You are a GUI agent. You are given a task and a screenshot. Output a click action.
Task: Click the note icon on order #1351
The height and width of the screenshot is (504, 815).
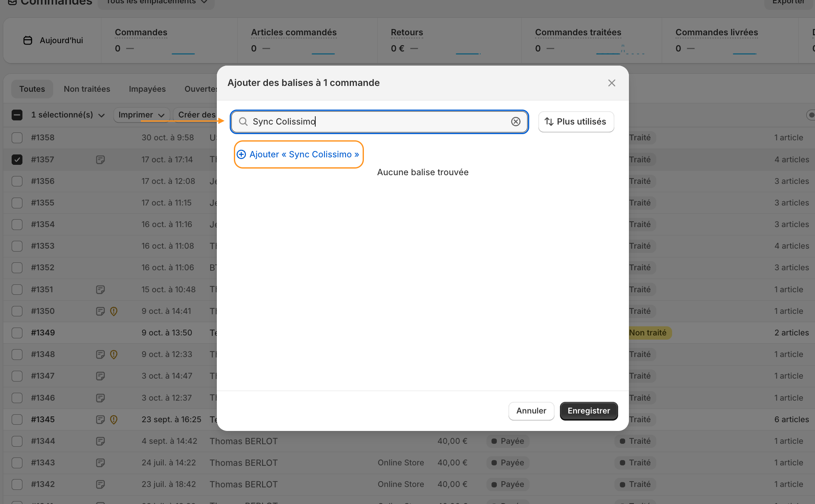pos(100,290)
